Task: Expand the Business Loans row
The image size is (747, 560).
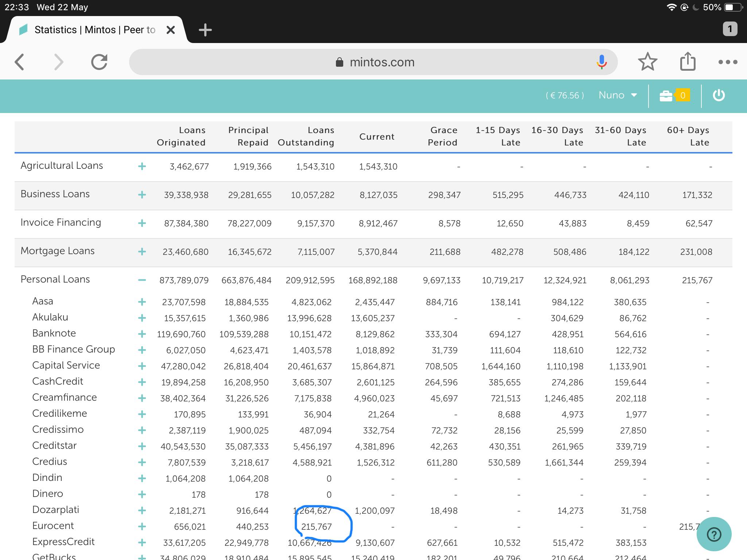Action: tap(142, 195)
